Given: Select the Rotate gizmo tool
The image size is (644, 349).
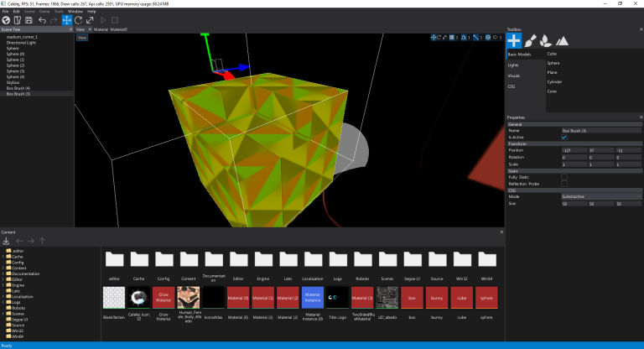Looking at the screenshot, I should pos(79,20).
